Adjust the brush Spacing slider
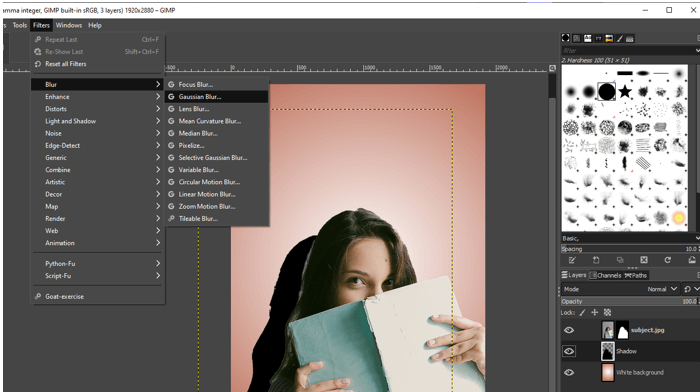The width and height of the screenshot is (700, 392). (629, 249)
